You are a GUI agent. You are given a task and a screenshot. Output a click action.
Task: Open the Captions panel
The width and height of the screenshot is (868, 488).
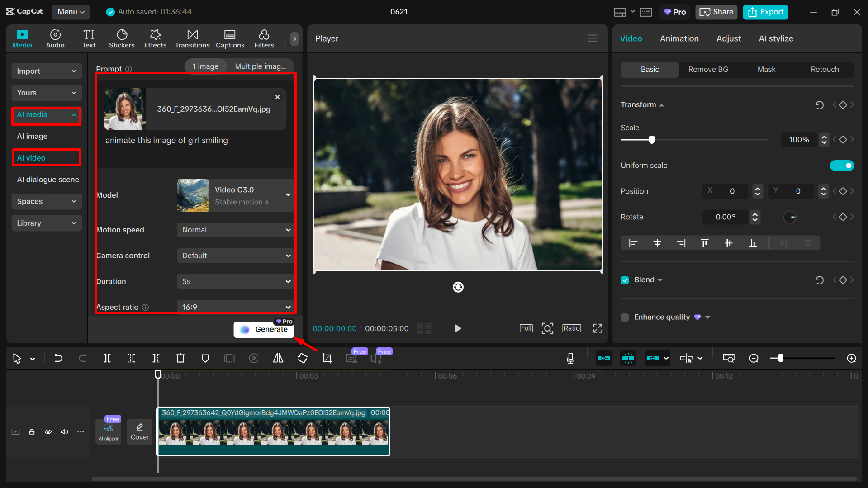point(230,38)
